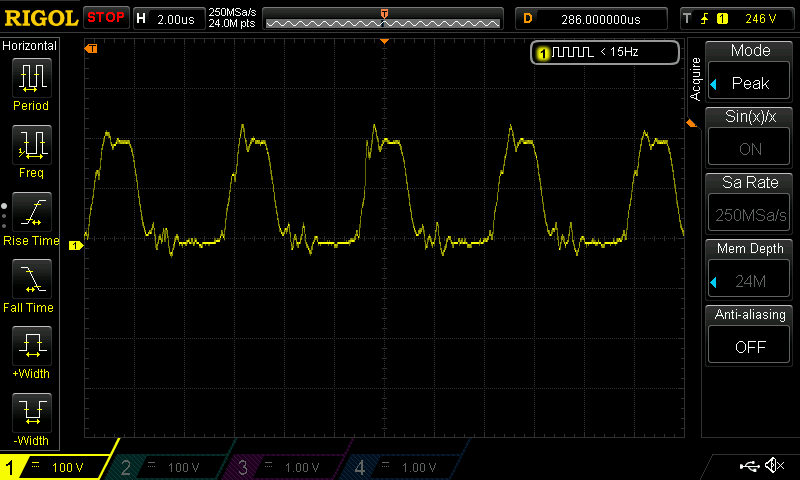The height and width of the screenshot is (480, 800).
Task: Click the channel 1 ground level marker
Action: [x=76, y=245]
